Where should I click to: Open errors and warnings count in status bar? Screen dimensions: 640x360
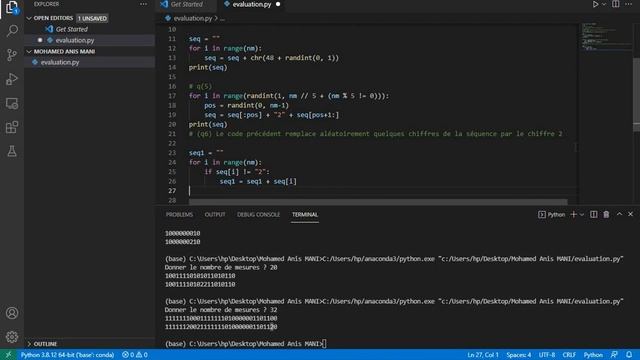135,355
